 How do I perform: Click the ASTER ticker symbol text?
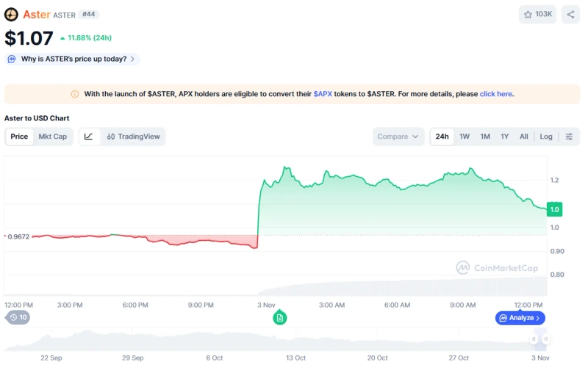(64, 15)
